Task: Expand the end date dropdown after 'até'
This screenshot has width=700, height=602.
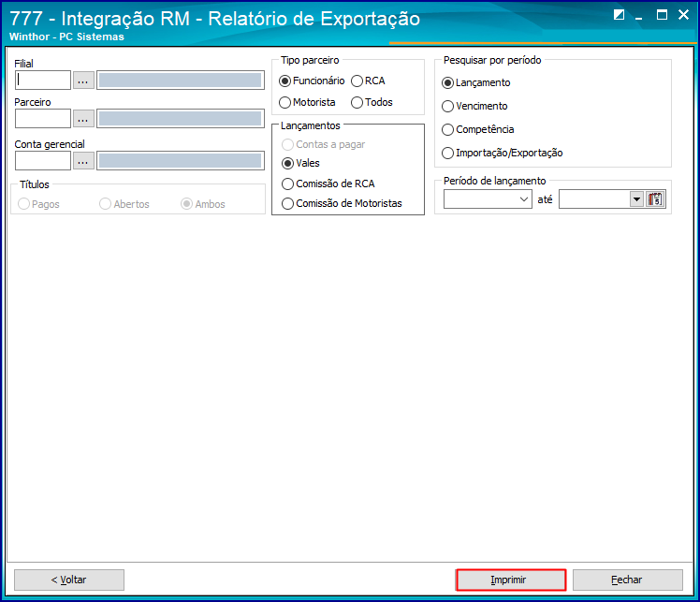Action: [x=636, y=199]
